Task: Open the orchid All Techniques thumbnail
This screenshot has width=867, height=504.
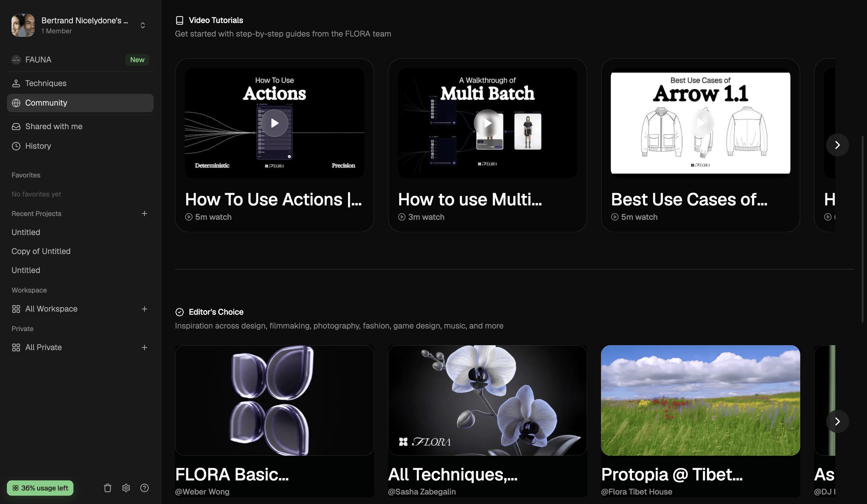Action: point(487,400)
